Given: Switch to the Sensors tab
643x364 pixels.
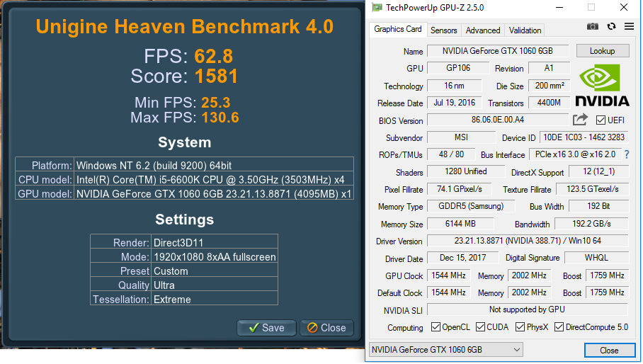Looking at the screenshot, I should (x=443, y=30).
